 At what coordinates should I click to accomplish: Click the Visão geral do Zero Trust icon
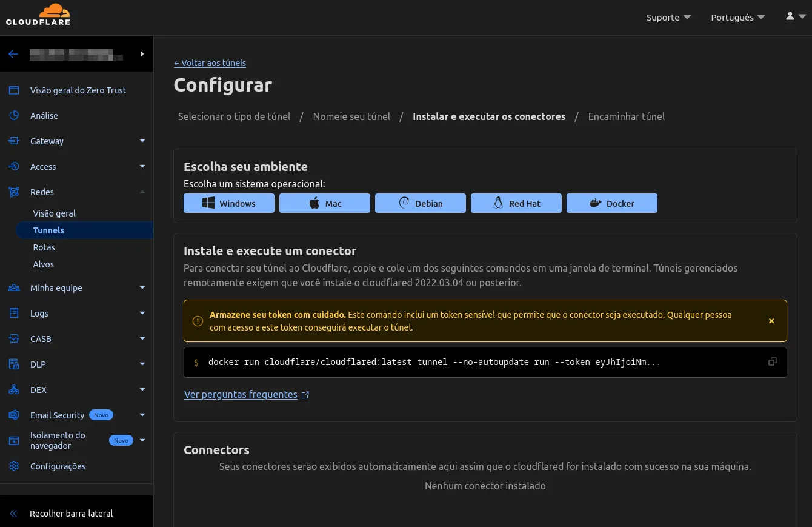tap(14, 90)
